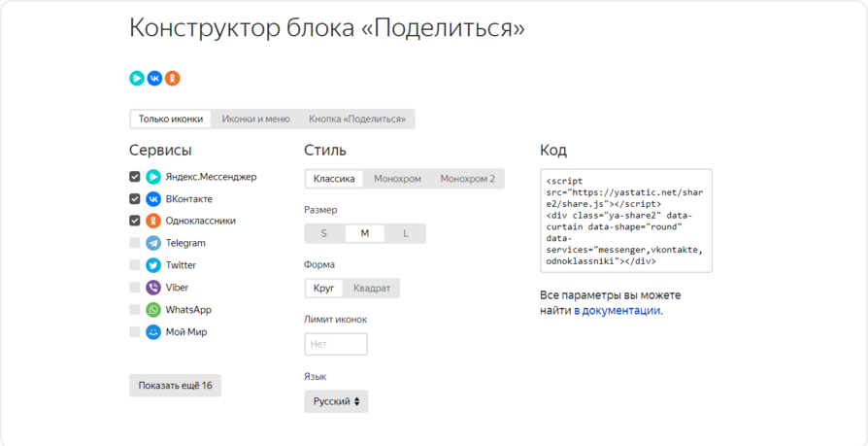Expand the list with Показать ещё 16
This screenshot has width=868, height=446.
coord(175,386)
